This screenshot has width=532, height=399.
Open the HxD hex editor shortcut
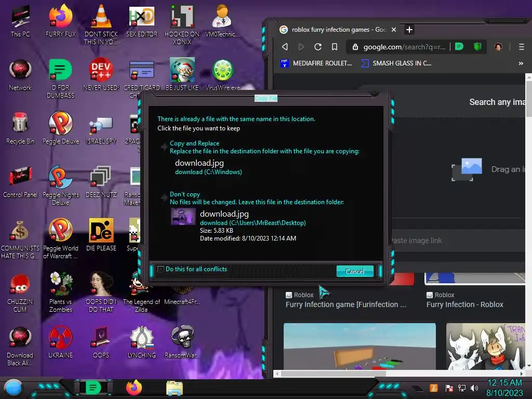click(141, 21)
